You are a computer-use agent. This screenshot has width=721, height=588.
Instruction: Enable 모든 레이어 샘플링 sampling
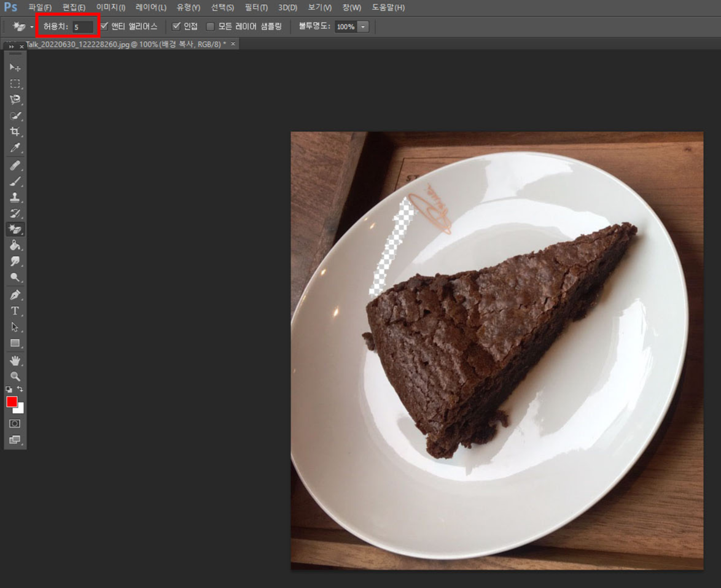click(211, 26)
